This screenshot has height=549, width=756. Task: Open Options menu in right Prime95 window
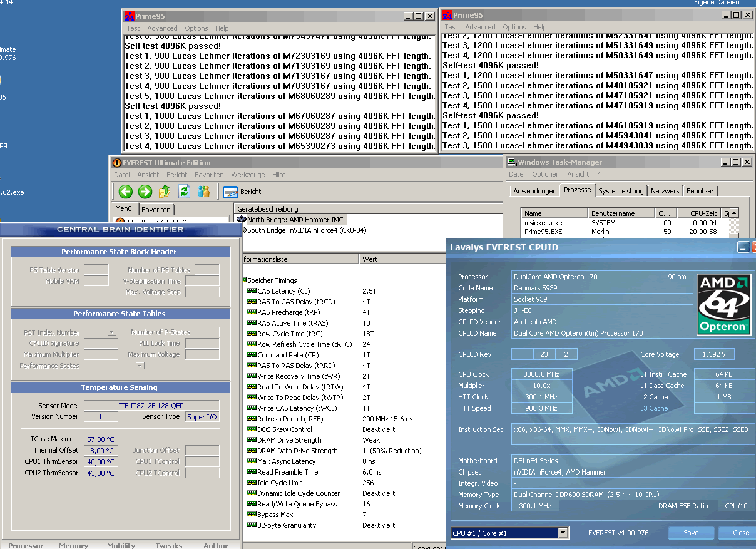tap(514, 27)
